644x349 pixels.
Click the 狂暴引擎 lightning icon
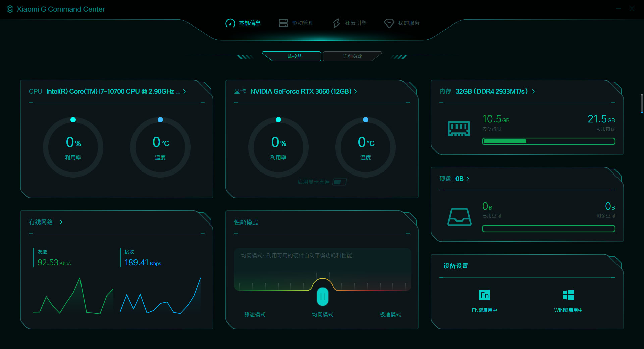tap(337, 23)
